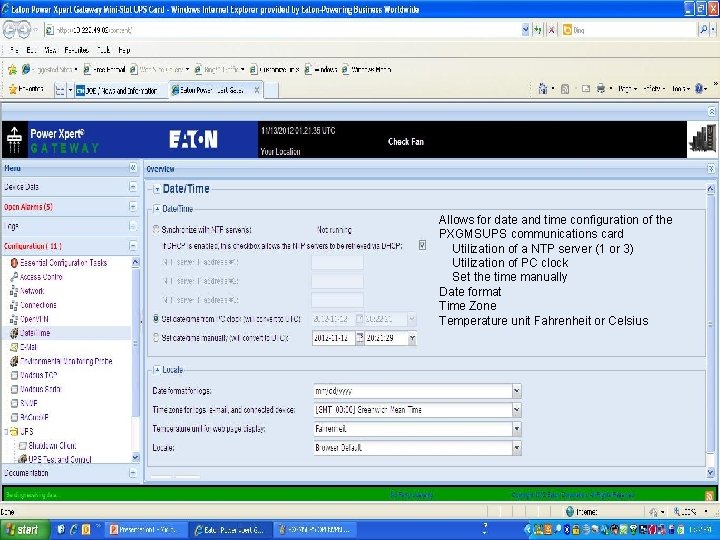
Task: Click the E-Mail envelope icon
Action: 14,347
